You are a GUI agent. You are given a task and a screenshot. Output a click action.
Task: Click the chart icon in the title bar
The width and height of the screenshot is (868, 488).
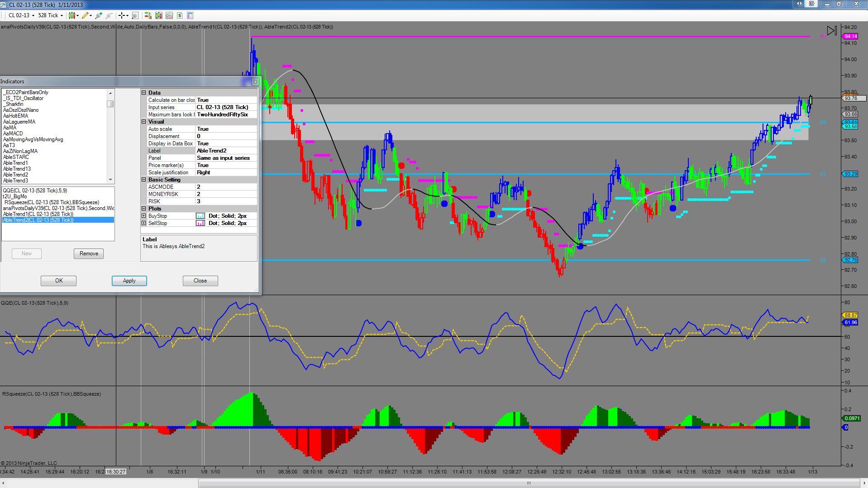pyautogui.click(x=4, y=5)
